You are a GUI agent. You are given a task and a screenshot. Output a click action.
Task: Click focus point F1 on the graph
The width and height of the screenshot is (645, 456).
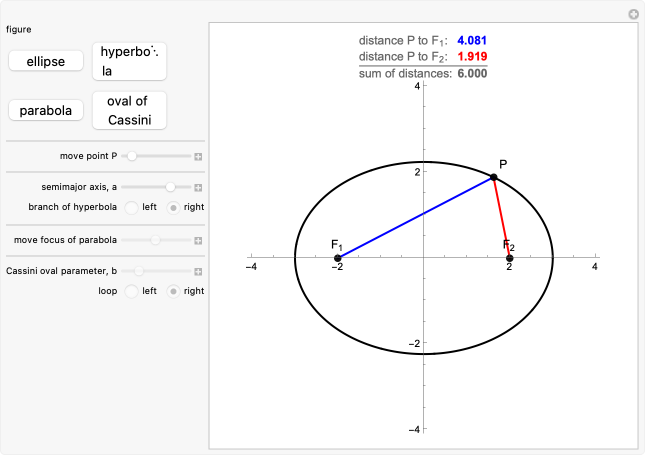[x=338, y=259]
